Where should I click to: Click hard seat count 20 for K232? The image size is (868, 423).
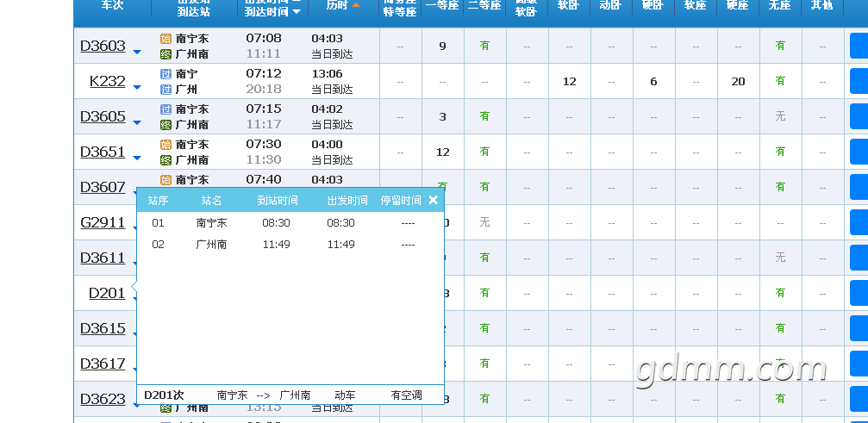739,81
